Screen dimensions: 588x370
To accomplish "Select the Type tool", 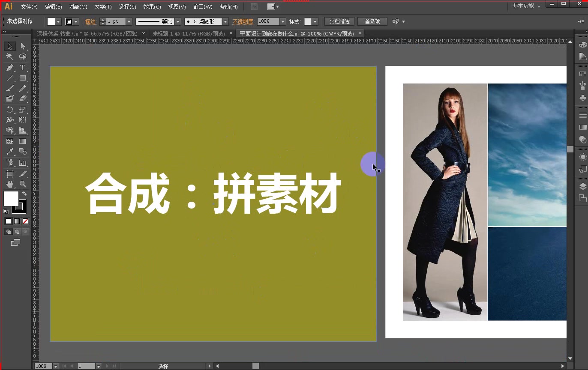I will 23,67.
